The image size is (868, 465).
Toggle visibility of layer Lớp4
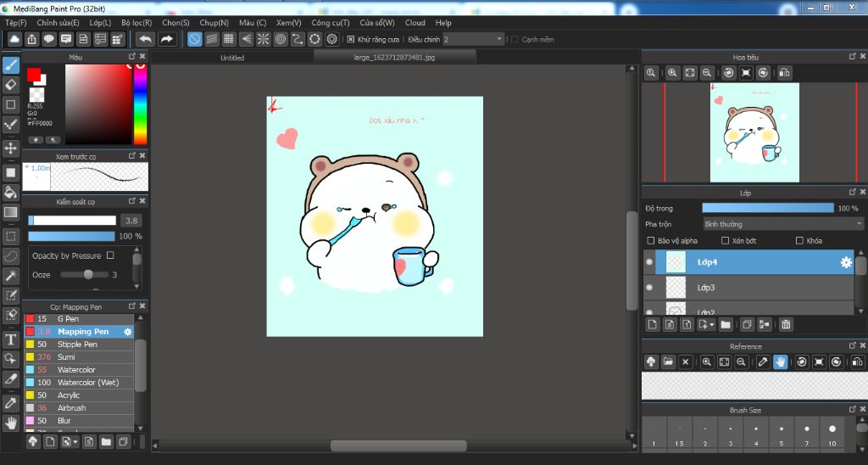(x=649, y=262)
